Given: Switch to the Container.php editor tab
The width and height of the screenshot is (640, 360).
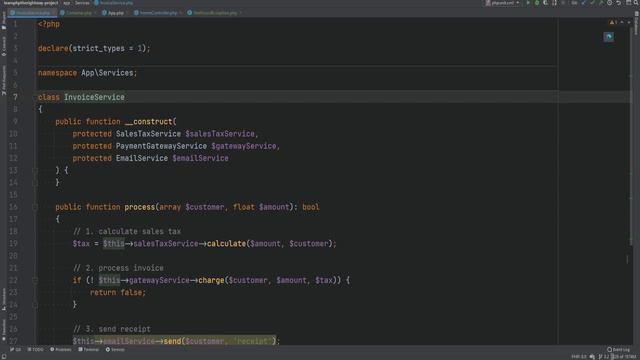Looking at the screenshot, I should (79, 13).
